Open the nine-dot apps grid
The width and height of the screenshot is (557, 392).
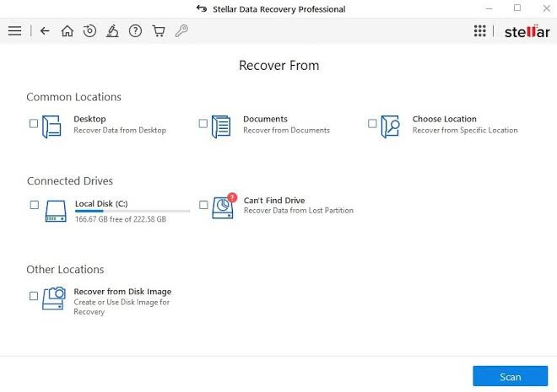click(x=480, y=31)
